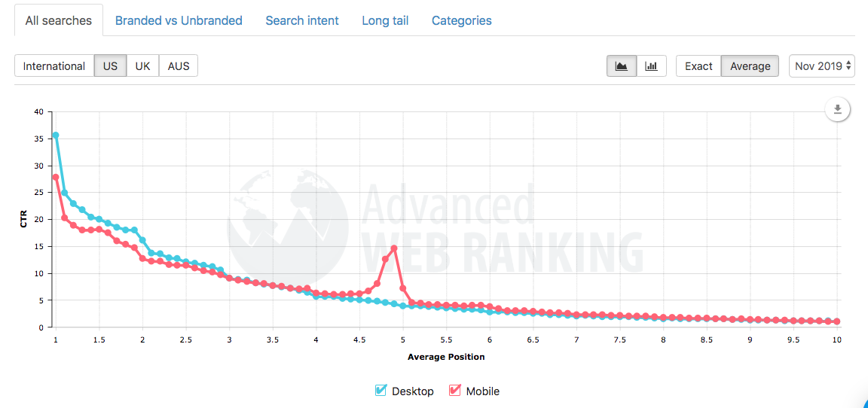The width and height of the screenshot is (868, 408).
Task: Open the Search intent tab
Action: (x=302, y=20)
